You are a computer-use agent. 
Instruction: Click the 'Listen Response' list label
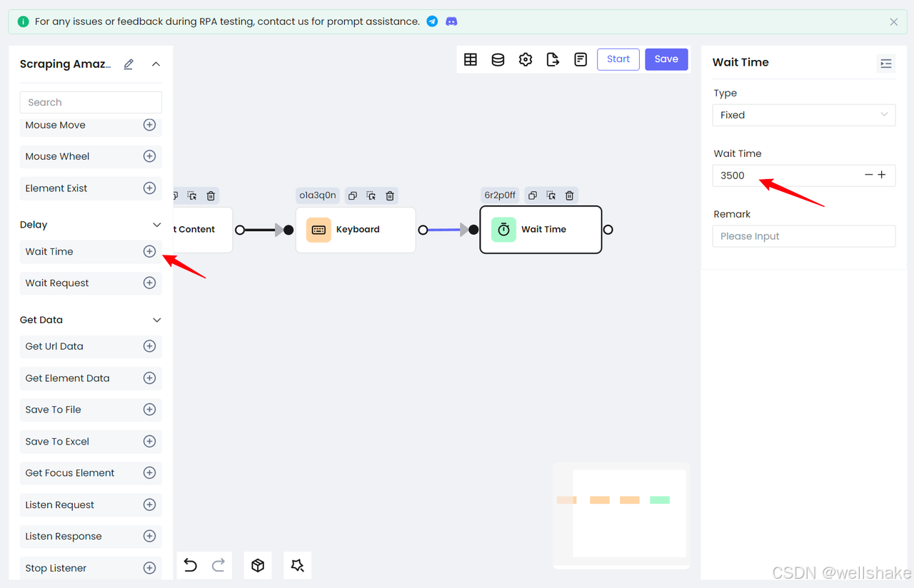click(x=64, y=536)
